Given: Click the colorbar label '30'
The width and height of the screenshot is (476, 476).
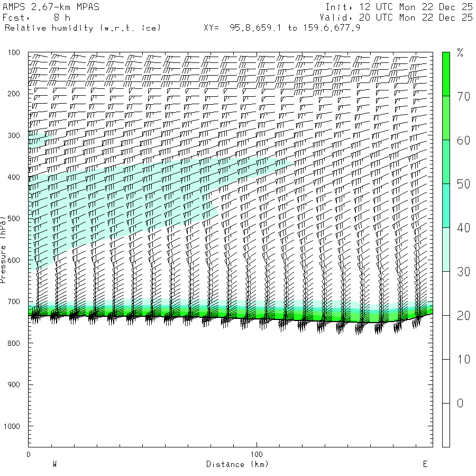Looking at the screenshot, I should point(463,272).
